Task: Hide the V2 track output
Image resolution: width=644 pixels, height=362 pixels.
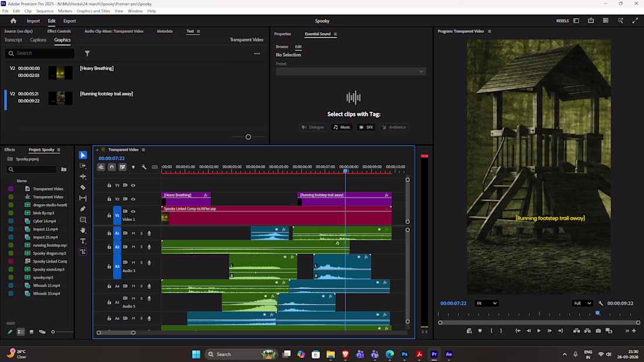Action: pos(133,199)
